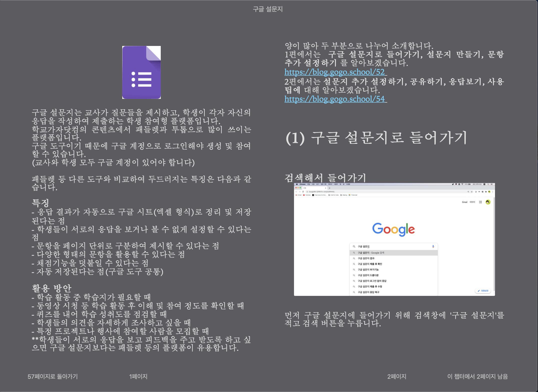538x392 pixels.
Task: Click the profile avatar on Google page
Action: (488, 202)
